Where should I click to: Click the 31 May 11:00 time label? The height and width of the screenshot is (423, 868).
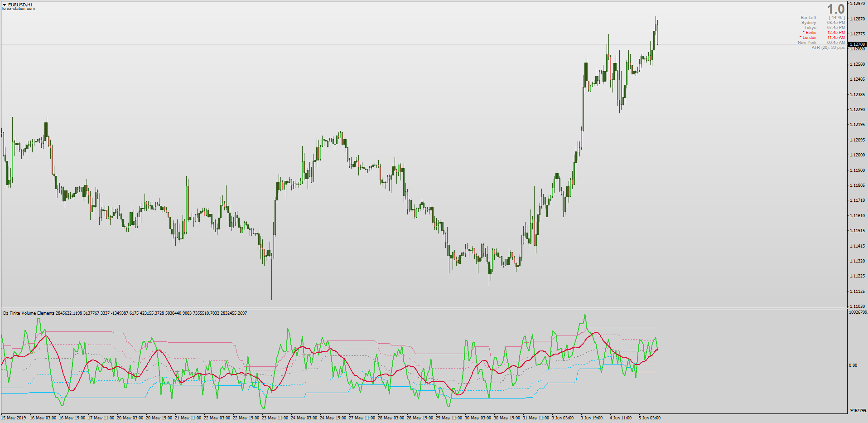[x=536, y=418]
